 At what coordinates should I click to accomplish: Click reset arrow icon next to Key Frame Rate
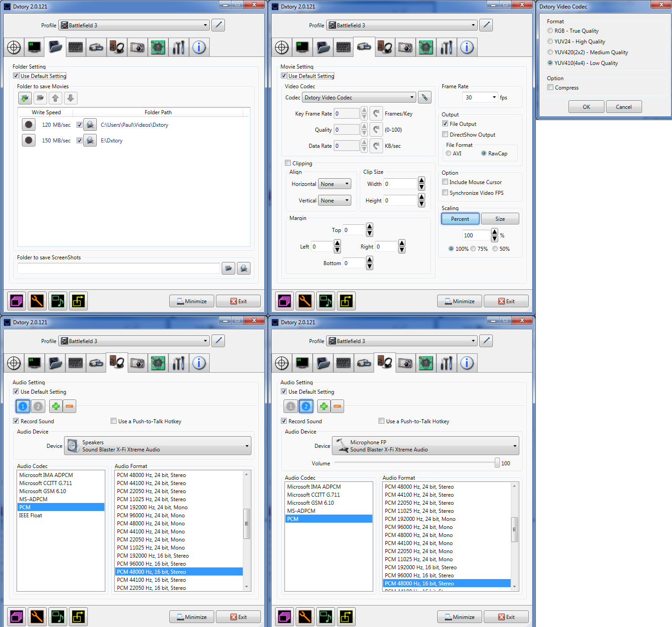377,114
